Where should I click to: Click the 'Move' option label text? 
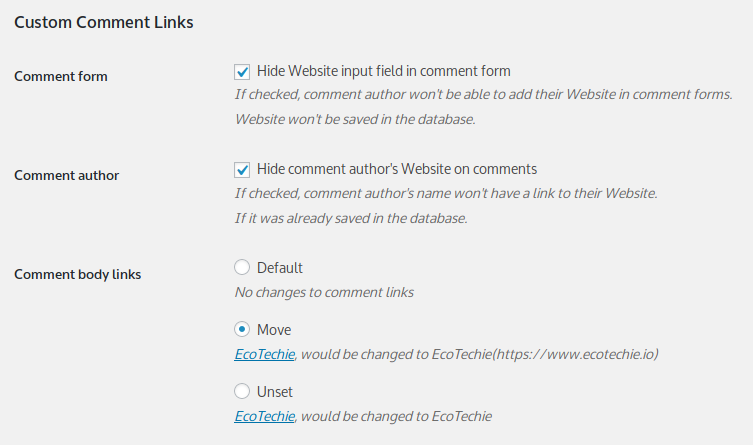[x=274, y=330]
